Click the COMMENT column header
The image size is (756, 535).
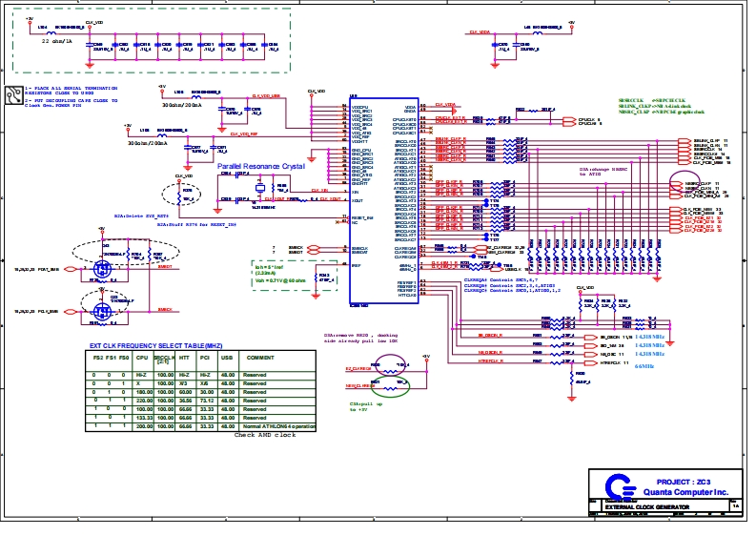click(260, 357)
